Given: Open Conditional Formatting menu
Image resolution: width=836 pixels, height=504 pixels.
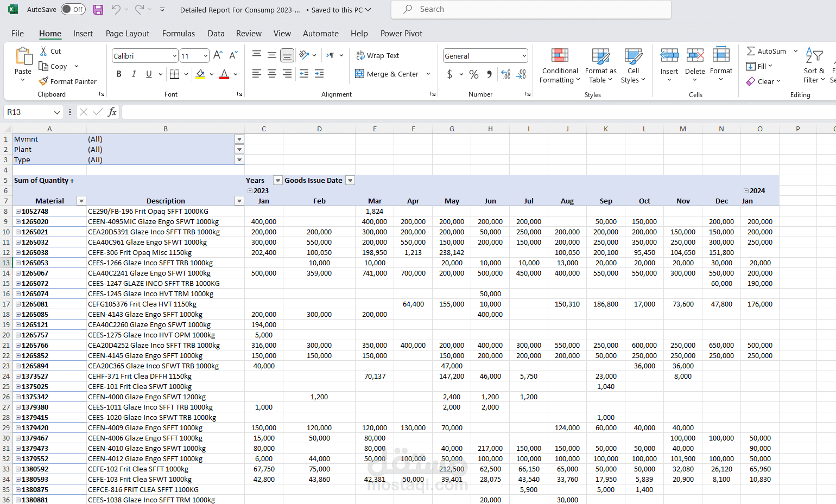Looking at the screenshot, I should click(560, 65).
